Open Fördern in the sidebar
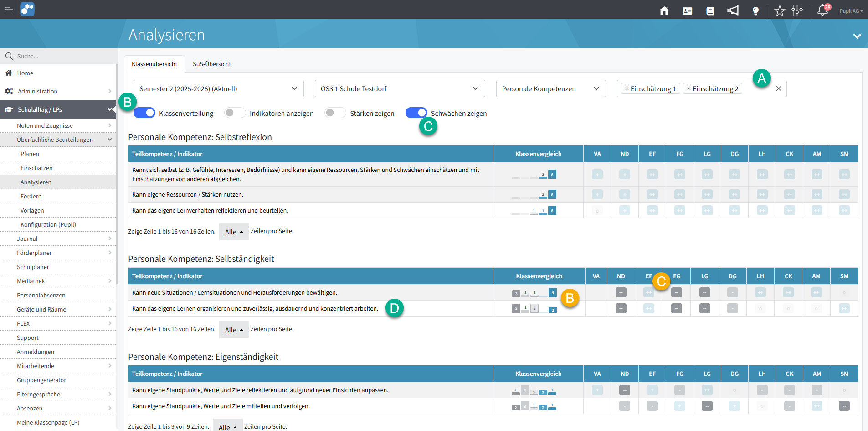This screenshot has height=431, width=868. coord(58,196)
